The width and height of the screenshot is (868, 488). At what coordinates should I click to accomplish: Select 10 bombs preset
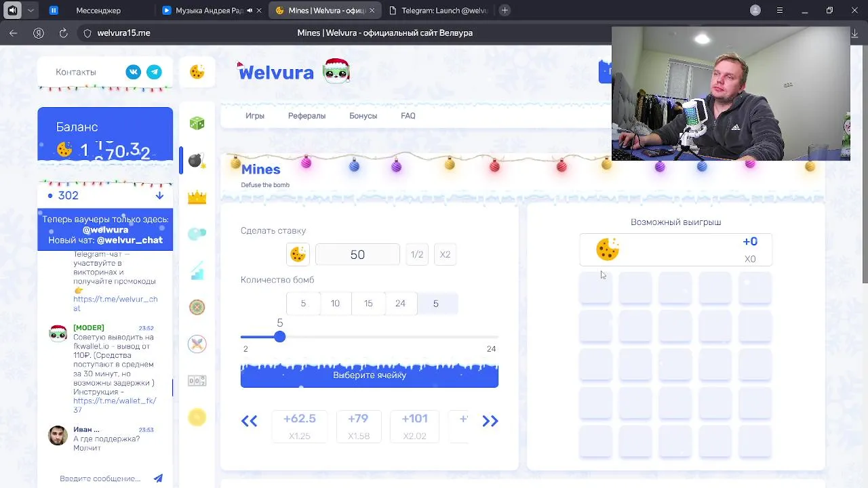tap(335, 304)
